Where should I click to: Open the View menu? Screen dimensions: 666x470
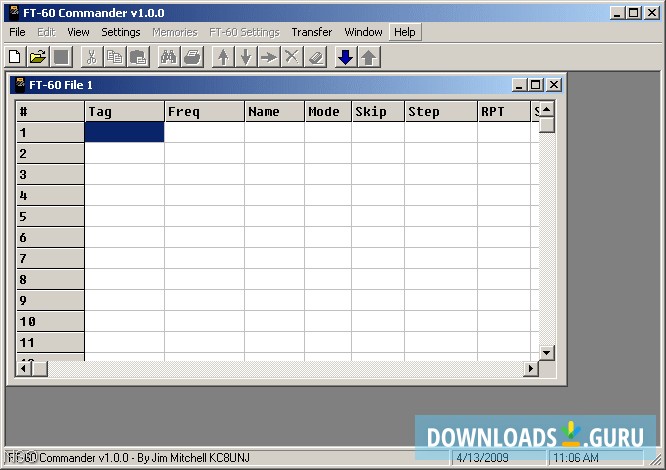tap(78, 32)
